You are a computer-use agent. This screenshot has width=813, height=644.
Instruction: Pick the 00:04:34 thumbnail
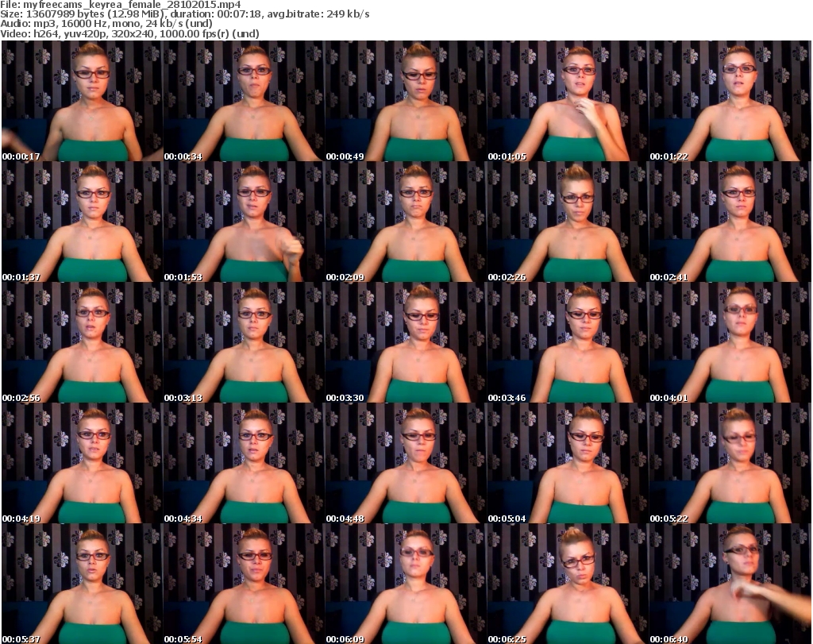pos(244,464)
